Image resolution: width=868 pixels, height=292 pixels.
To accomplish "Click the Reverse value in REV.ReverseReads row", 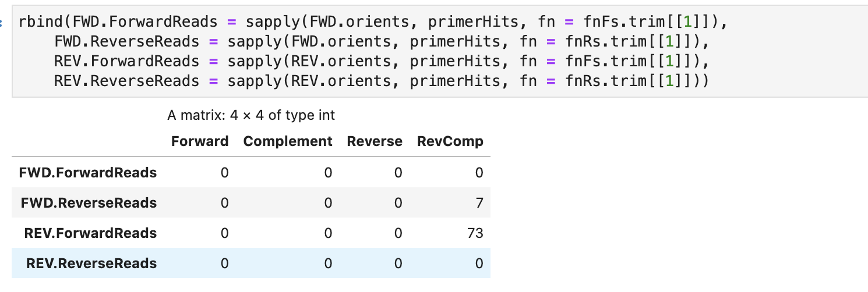I will (x=398, y=263).
